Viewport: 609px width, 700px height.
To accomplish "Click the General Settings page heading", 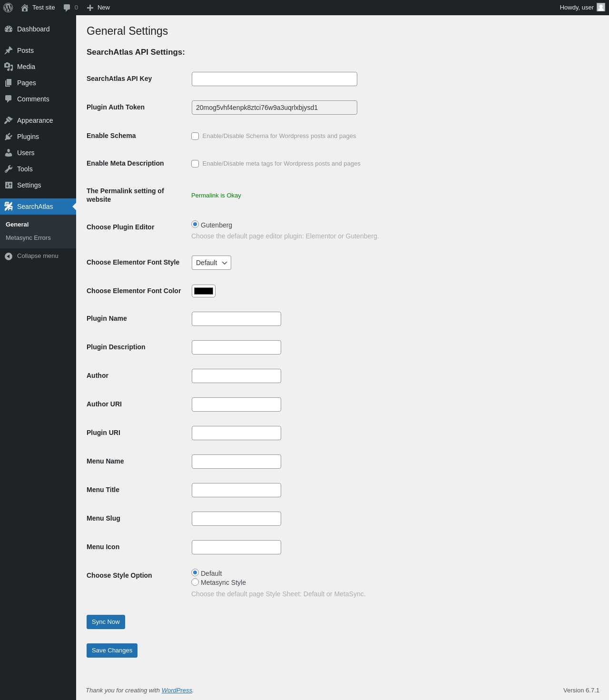I will (x=127, y=31).
